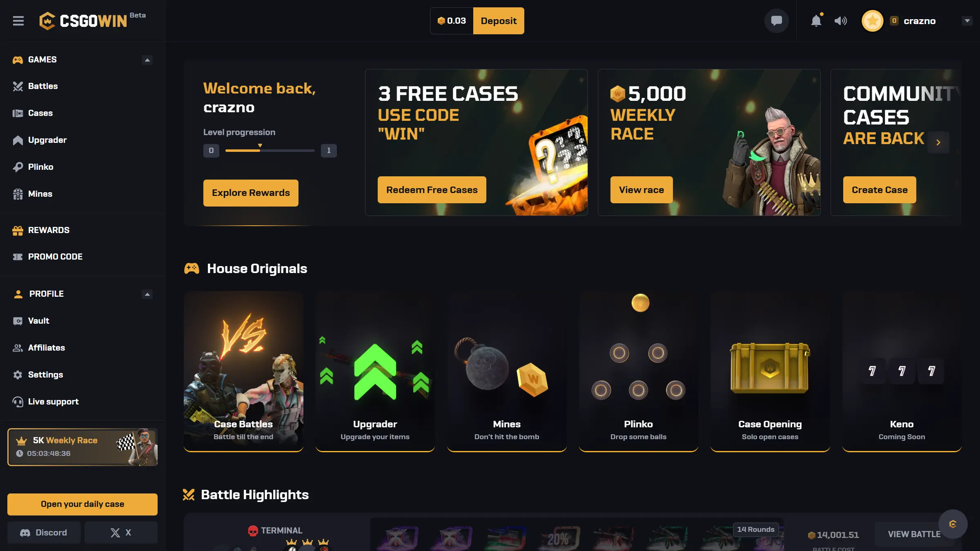Image resolution: width=980 pixels, height=551 pixels.
Task: Mute site sound via speaker icon
Action: pyautogui.click(x=840, y=21)
